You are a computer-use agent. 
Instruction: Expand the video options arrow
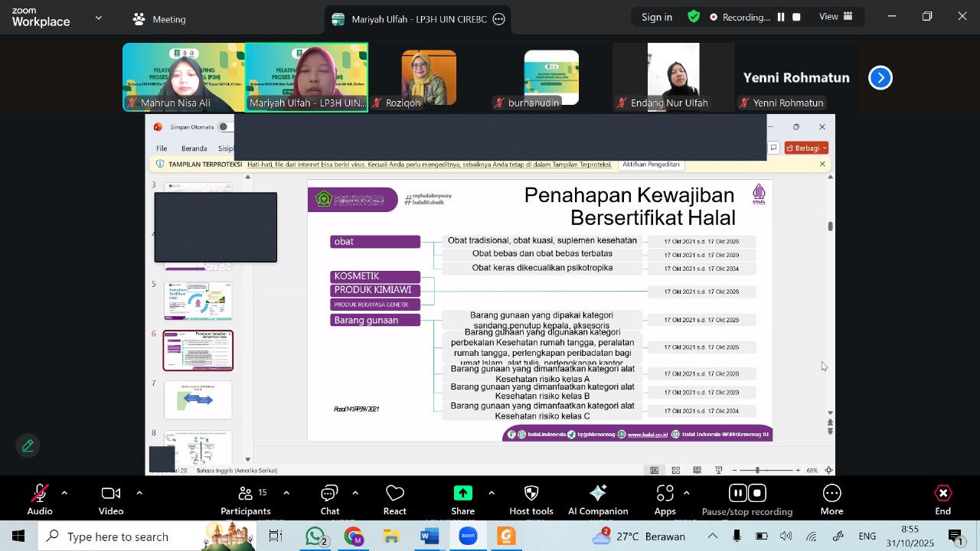pos(139,493)
